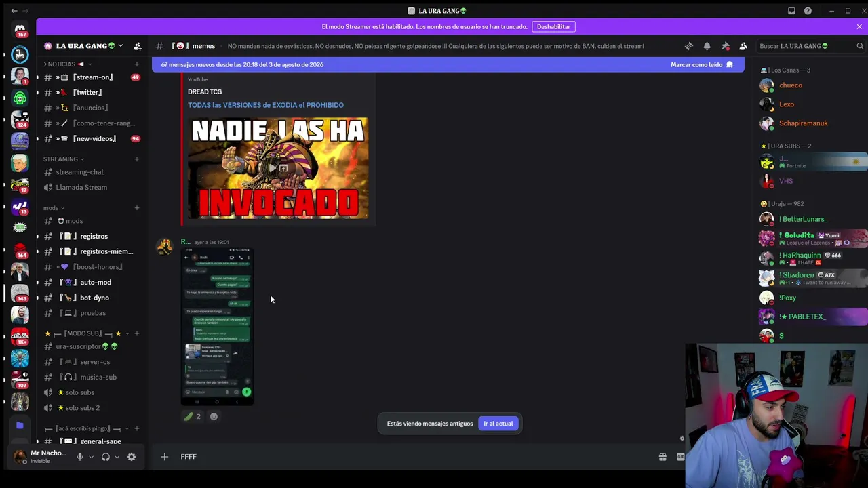868x488 pixels.
Task: Open the chat screenshot image attachment
Action: coord(217,327)
